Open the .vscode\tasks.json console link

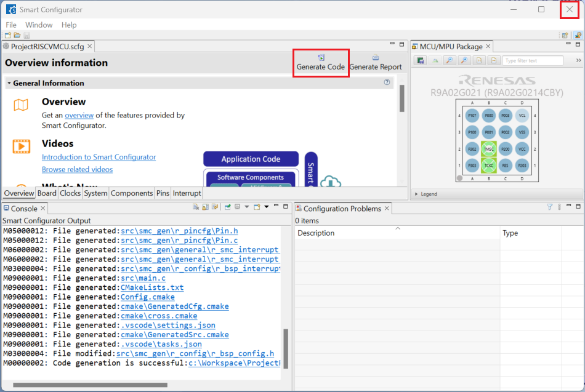(x=161, y=344)
